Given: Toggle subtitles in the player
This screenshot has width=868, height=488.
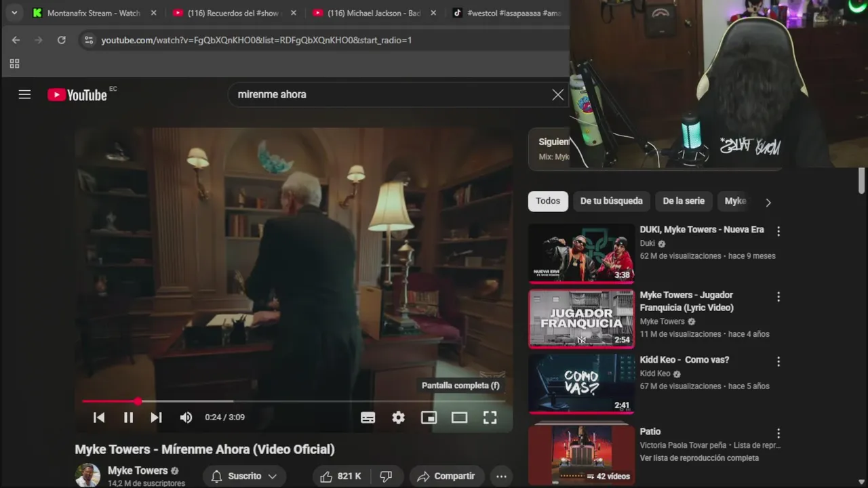Looking at the screenshot, I should (x=368, y=418).
